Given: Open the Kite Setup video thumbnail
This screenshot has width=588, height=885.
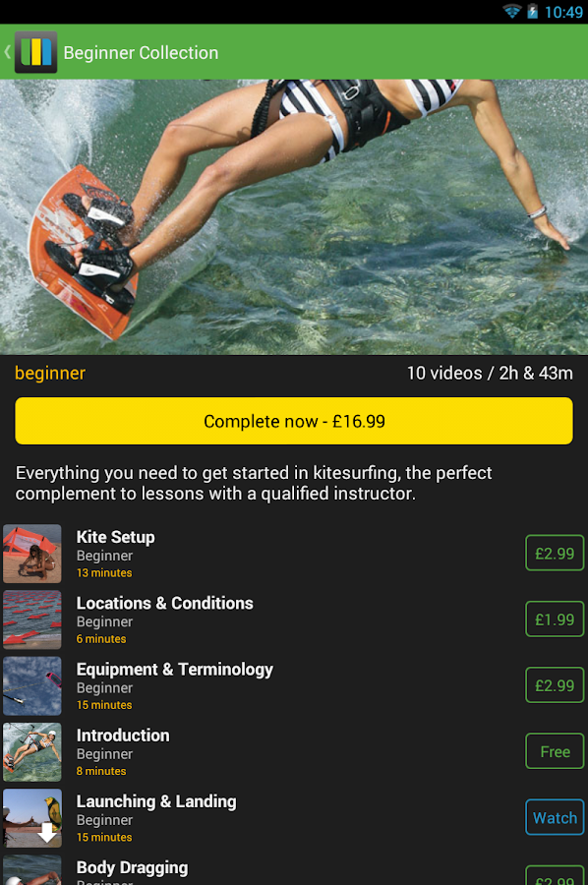Looking at the screenshot, I should [x=32, y=554].
